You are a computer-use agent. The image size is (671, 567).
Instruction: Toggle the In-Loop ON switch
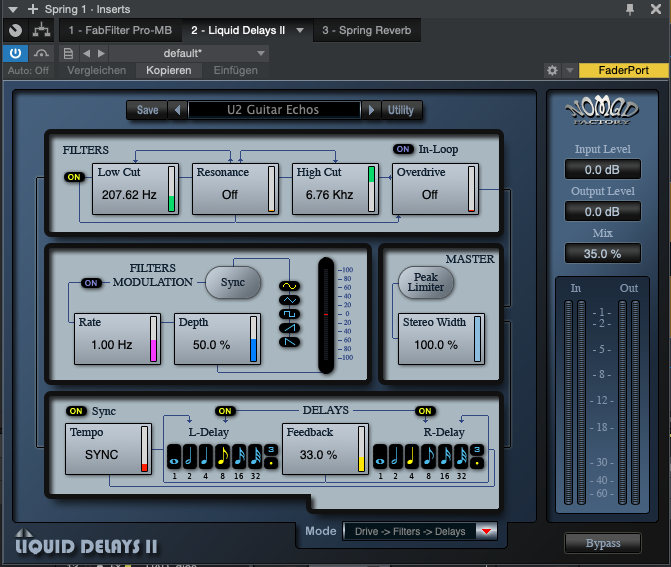pyautogui.click(x=403, y=149)
